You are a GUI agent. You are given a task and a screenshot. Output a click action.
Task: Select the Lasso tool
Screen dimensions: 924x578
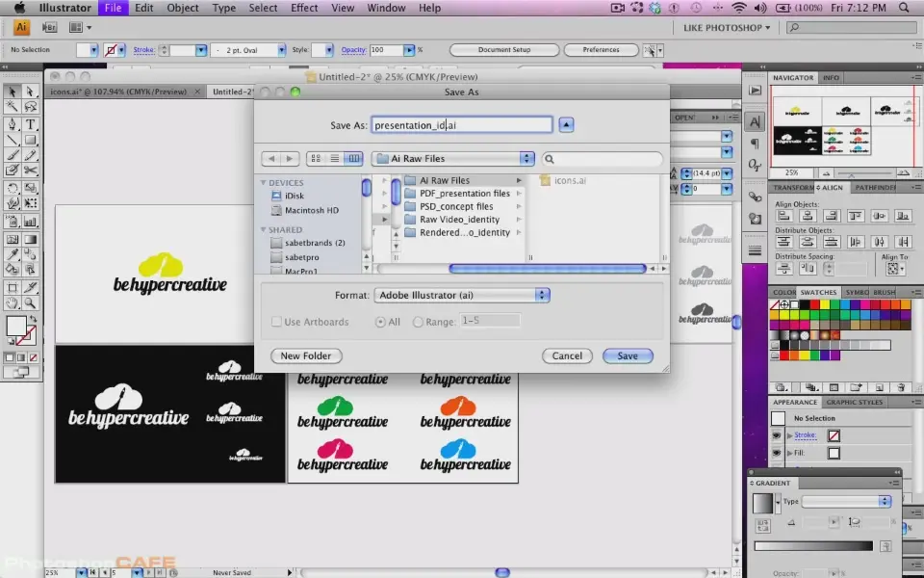(x=30, y=107)
